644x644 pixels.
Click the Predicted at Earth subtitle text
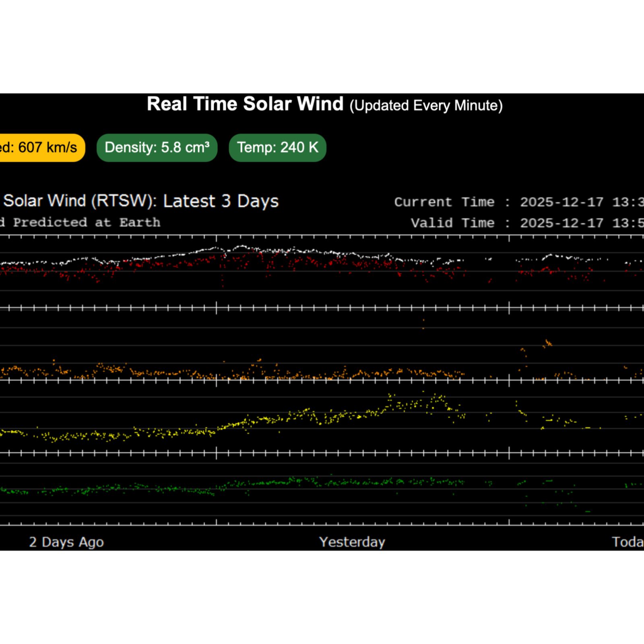coord(80,222)
